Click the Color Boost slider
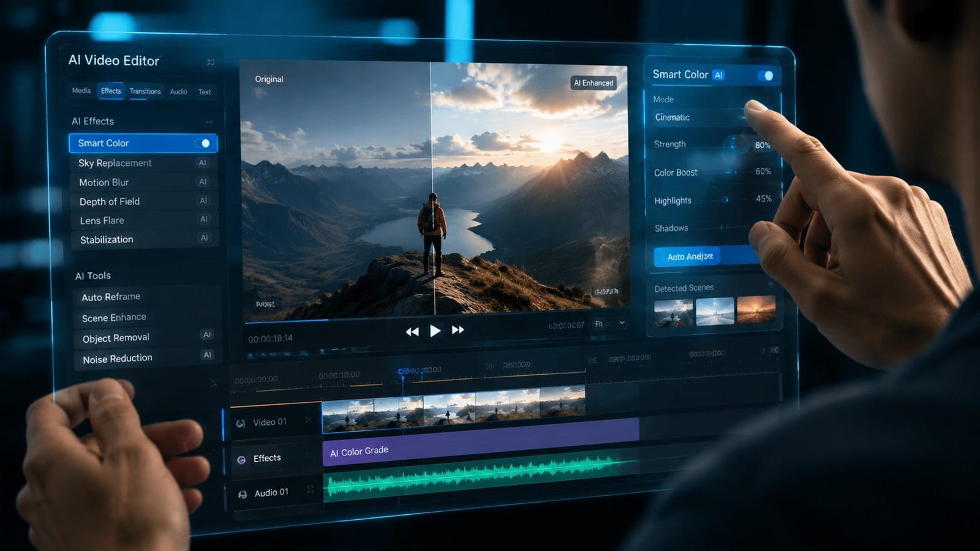Image resolution: width=980 pixels, height=551 pixels. pos(729,172)
